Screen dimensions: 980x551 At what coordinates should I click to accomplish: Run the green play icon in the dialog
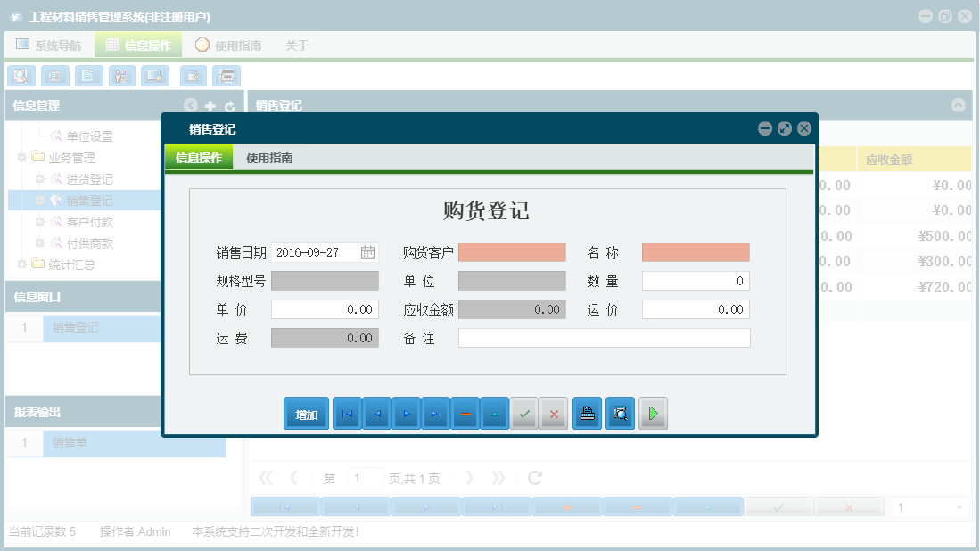pos(653,413)
